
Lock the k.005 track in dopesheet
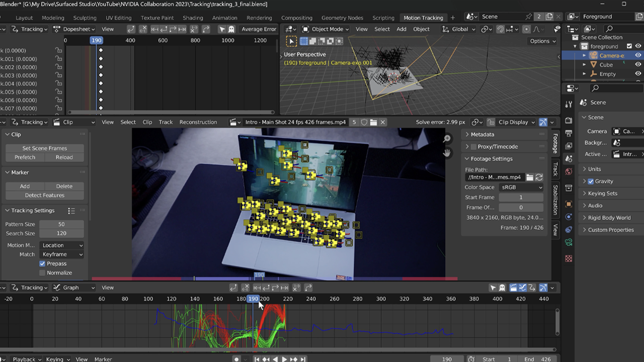click(59, 92)
